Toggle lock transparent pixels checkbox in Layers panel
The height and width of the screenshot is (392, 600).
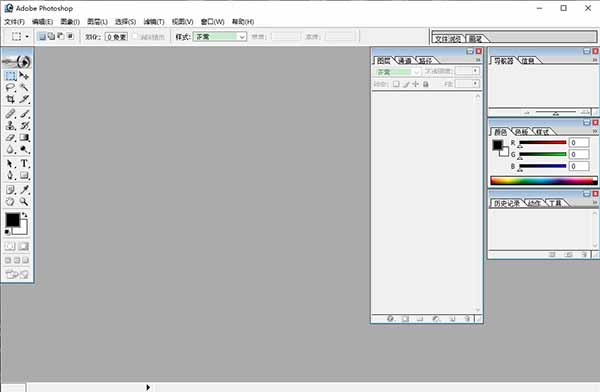click(x=396, y=84)
